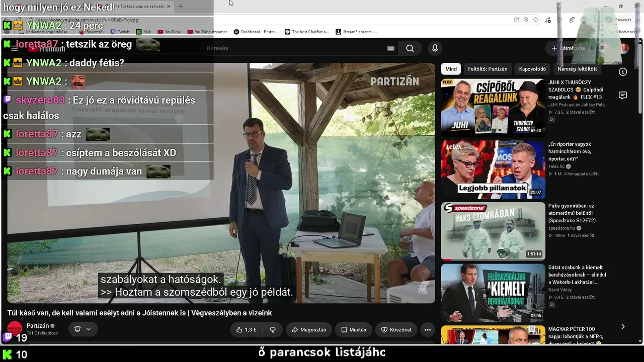Open the Paks gyomrában video thumbnail

493,231
